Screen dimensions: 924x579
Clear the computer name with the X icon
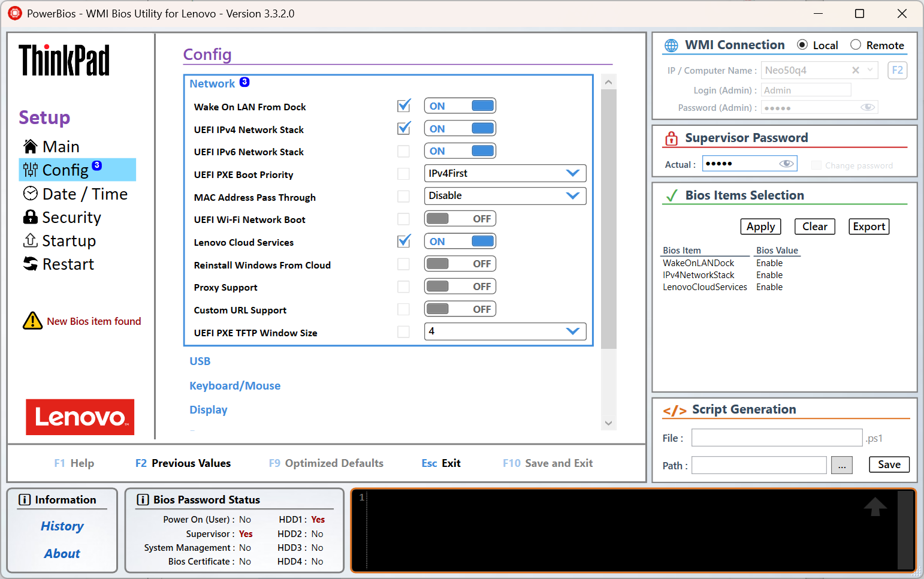[x=856, y=70]
